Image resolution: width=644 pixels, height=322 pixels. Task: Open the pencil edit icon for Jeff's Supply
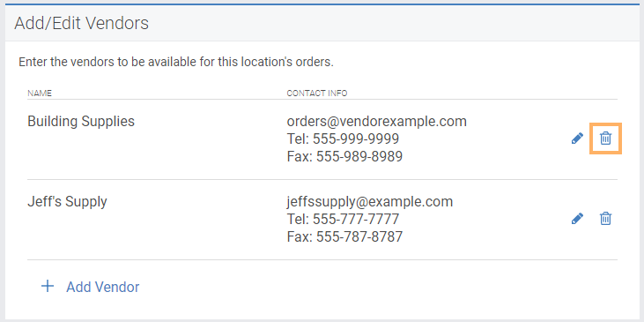[x=577, y=219]
